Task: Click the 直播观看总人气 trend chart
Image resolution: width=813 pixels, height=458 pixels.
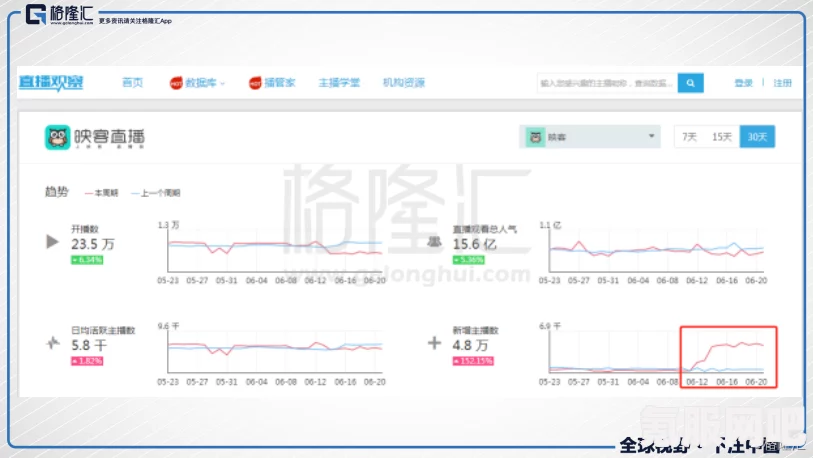Action: tap(656, 250)
